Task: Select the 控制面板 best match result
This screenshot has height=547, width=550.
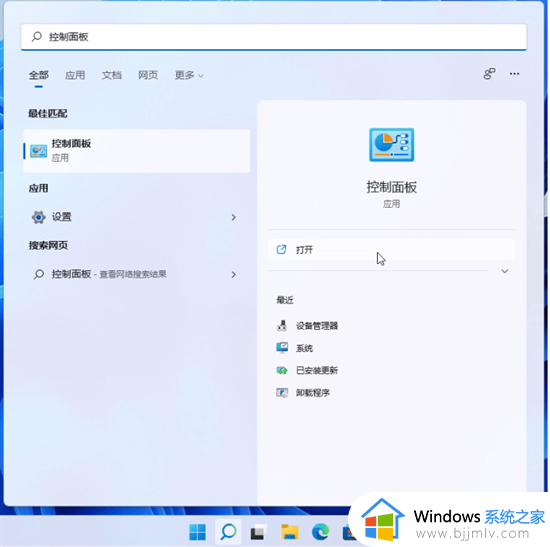Action: pos(136,151)
